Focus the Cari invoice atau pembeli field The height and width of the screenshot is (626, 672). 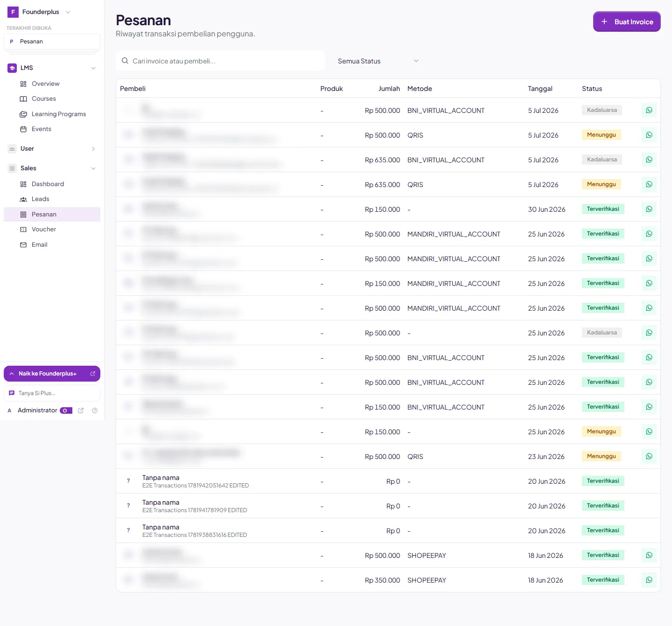220,61
